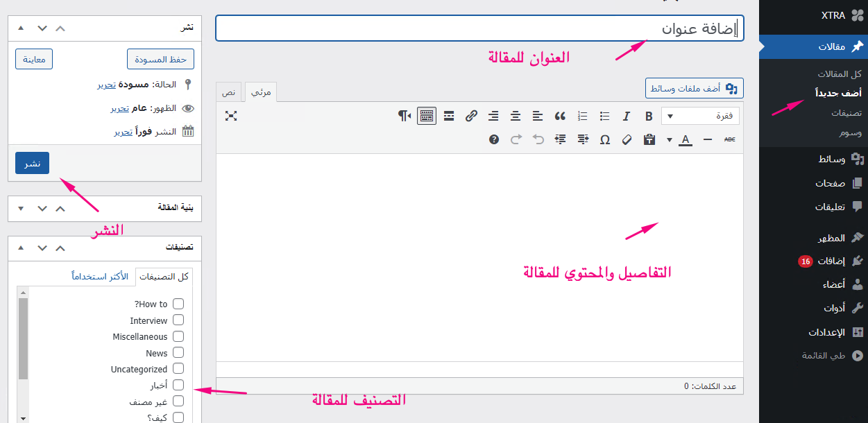868x423 pixels.
Task: Enter distraction-free fullscreen mode
Action: click(x=231, y=116)
